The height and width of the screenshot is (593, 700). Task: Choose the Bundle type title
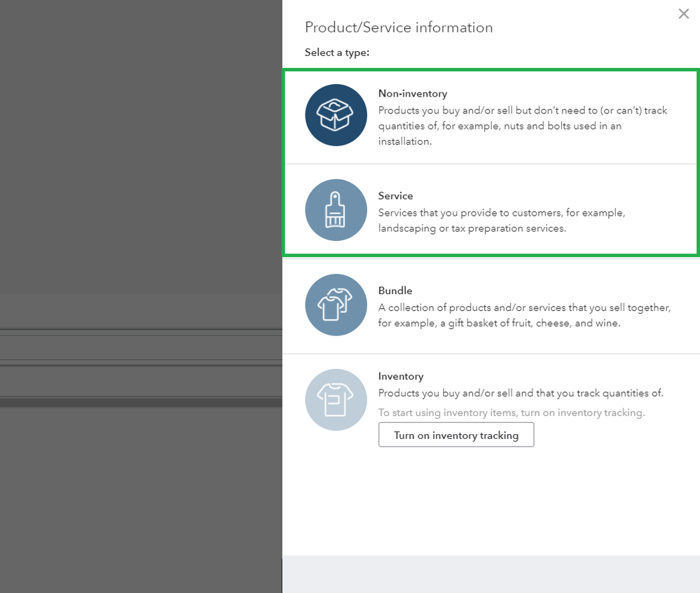(x=395, y=291)
